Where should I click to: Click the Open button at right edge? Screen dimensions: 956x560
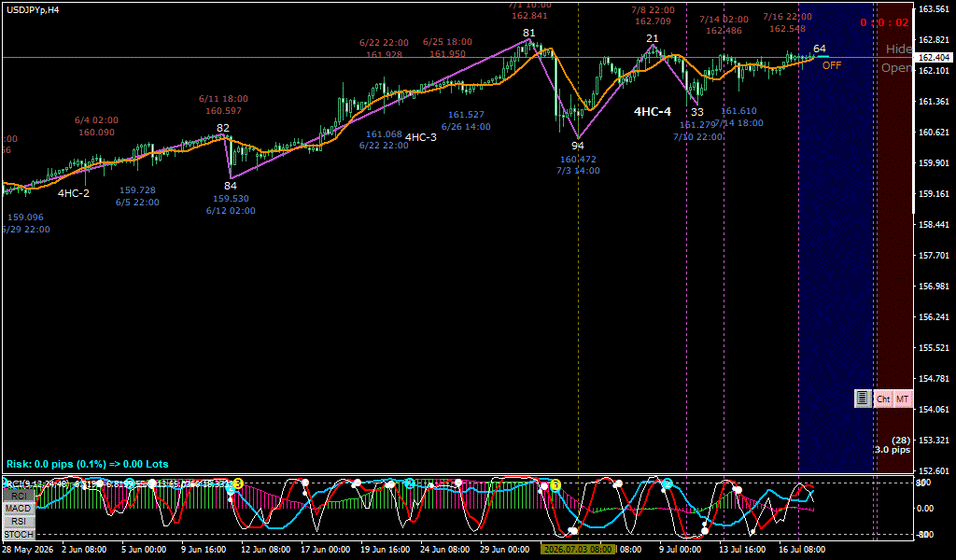[897, 67]
